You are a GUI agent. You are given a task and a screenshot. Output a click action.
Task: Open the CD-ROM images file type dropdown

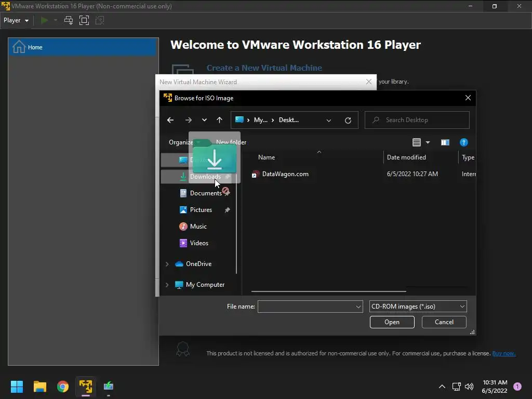pos(418,307)
